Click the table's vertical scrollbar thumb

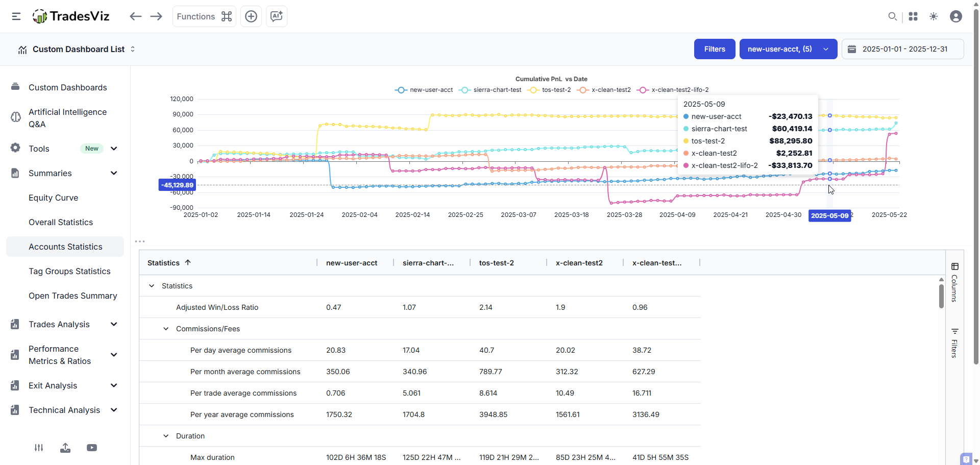(x=941, y=296)
